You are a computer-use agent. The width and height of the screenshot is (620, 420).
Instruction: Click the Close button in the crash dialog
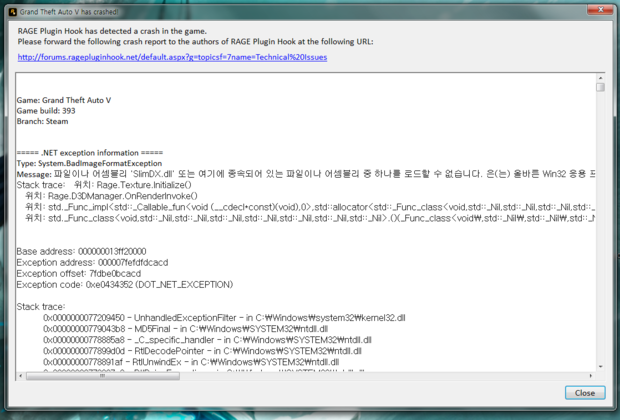(x=585, y=393)
